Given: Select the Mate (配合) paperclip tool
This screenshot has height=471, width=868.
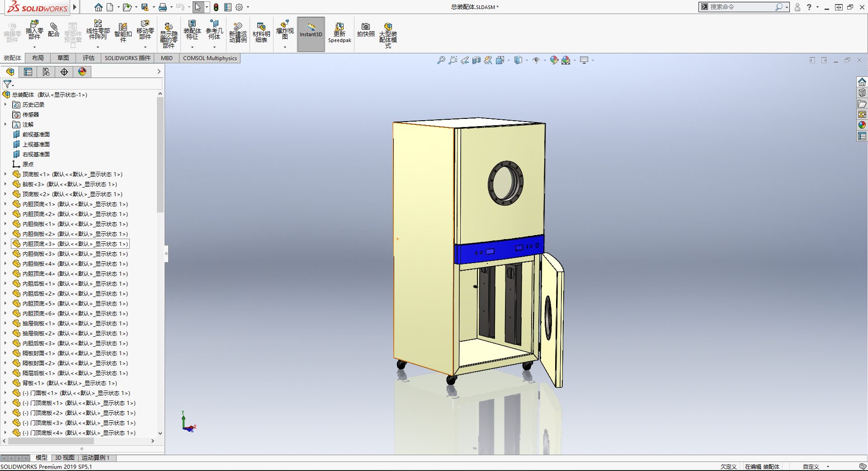Looking at the screenshot, I should (54, 29).
